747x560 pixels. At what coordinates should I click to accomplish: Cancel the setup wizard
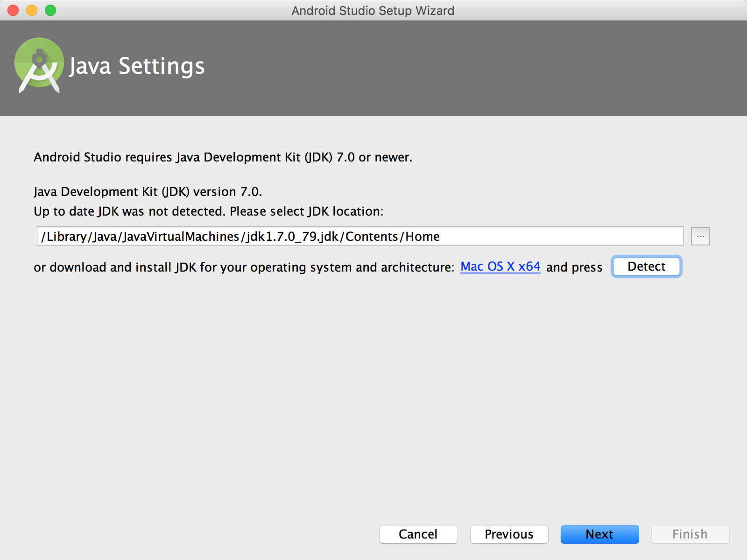pos(418,534)
